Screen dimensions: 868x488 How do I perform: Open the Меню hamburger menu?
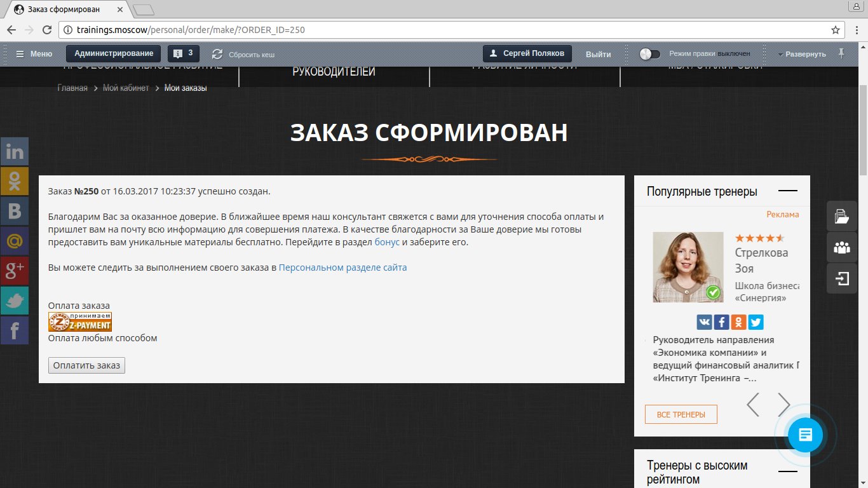(x=34, y=54)
